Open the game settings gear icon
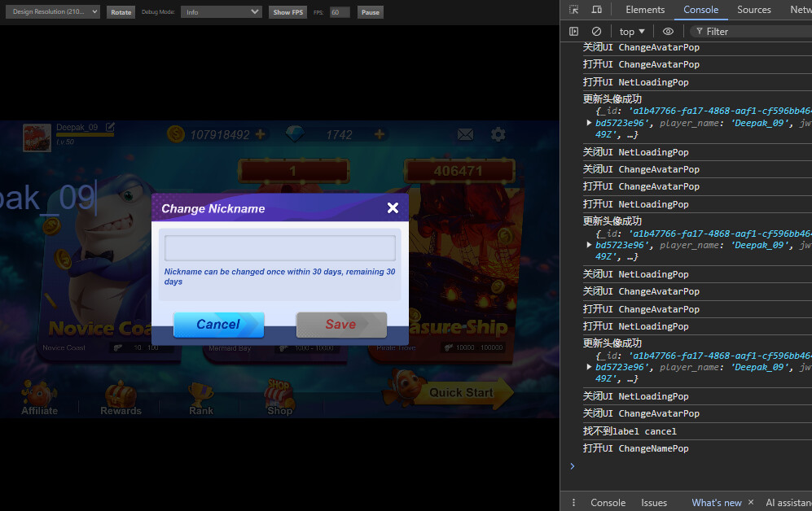812x511 pixels. tap(498, 134)
